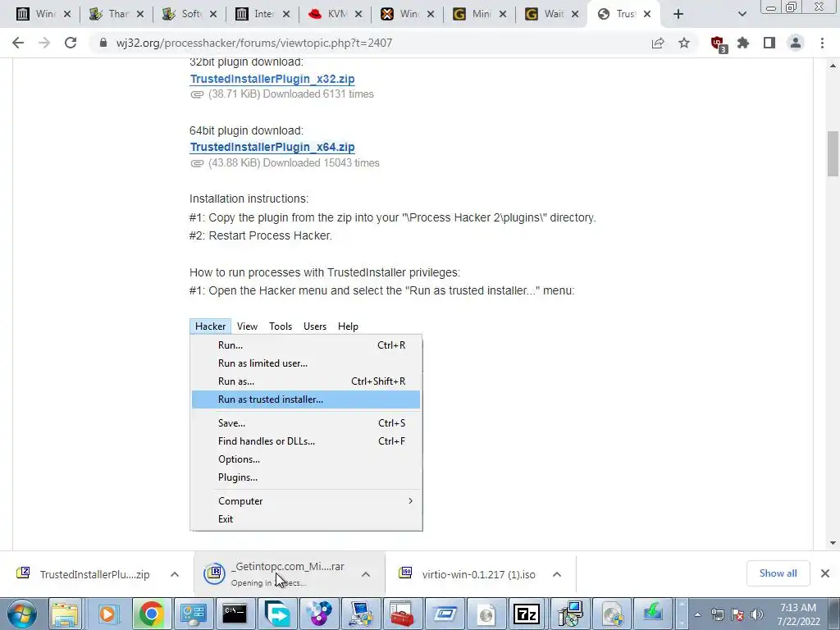Viewport: 840px width, 630px height.
Task: Open the uBlock Origin extension icon
Action: tap(718, 43)
